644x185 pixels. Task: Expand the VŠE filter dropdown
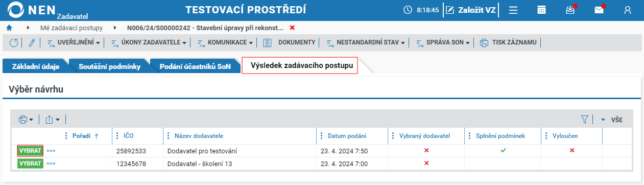[612, 120]
